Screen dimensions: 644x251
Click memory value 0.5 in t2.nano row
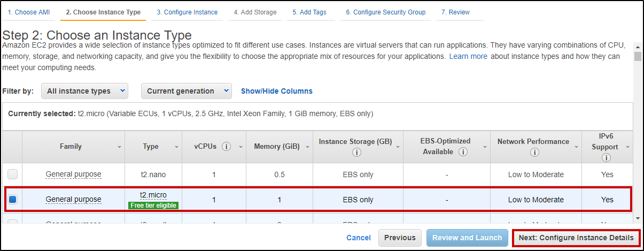280,174
